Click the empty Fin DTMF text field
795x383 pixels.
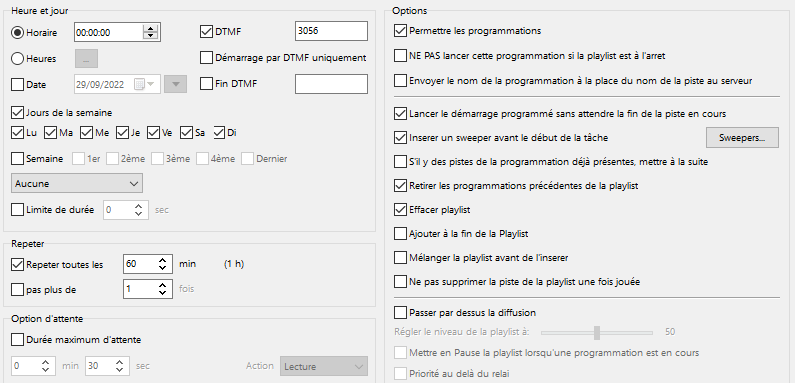point(331,84)
